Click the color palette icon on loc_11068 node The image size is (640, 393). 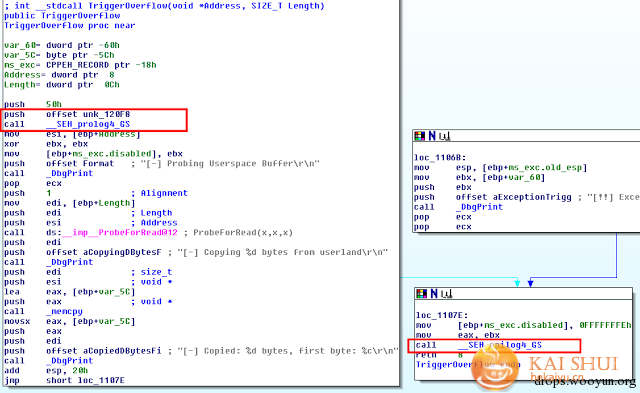coord(420,136)
